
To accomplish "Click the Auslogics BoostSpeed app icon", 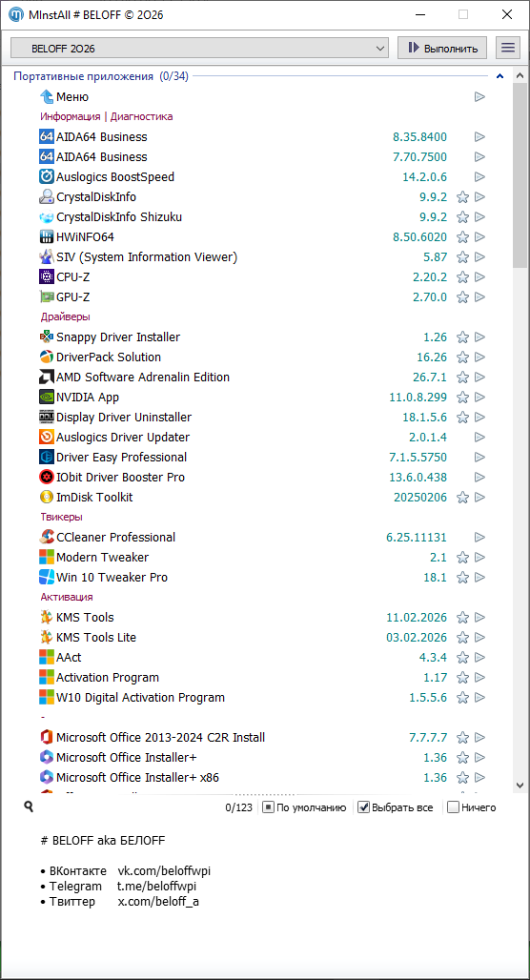I will (x=47, y=177).
